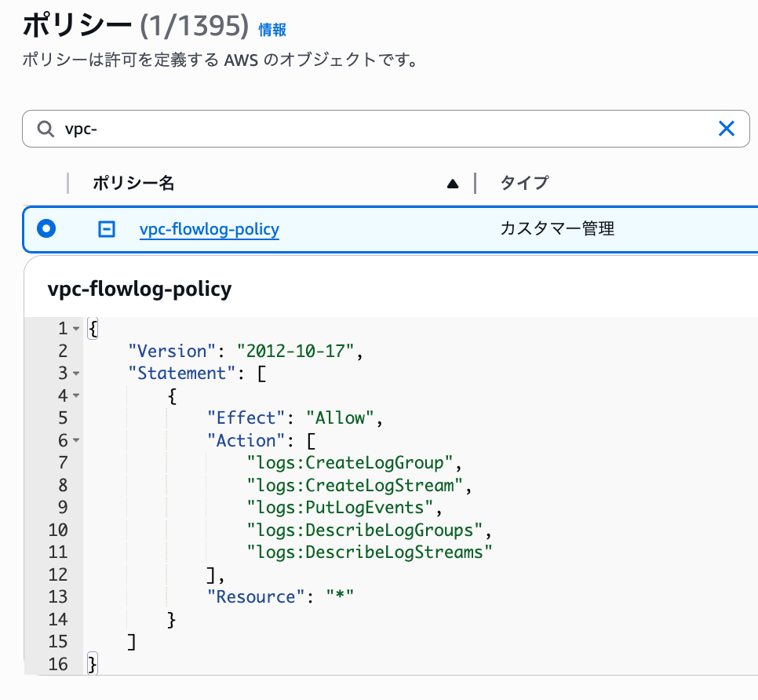This screenshot has width=758, height=700.
Task: Click "logs:DescribeLogGroups" action line
Action: 365,530
